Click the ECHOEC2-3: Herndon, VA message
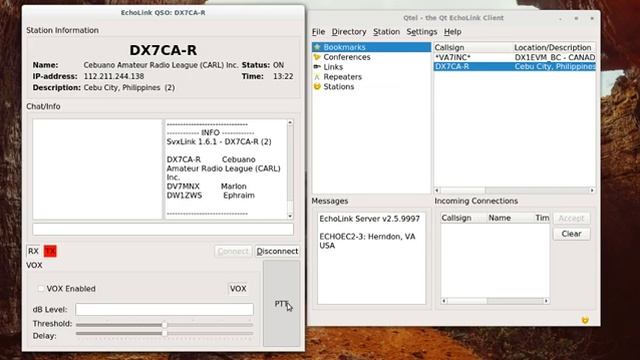The image size is (640, 360). 367,241
